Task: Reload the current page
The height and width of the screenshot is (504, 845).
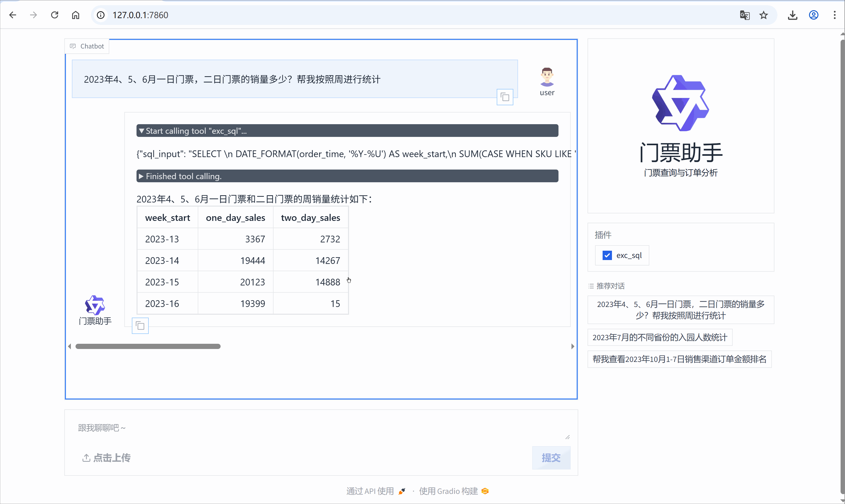Action: pyautogui.click(x=54, y=15)
